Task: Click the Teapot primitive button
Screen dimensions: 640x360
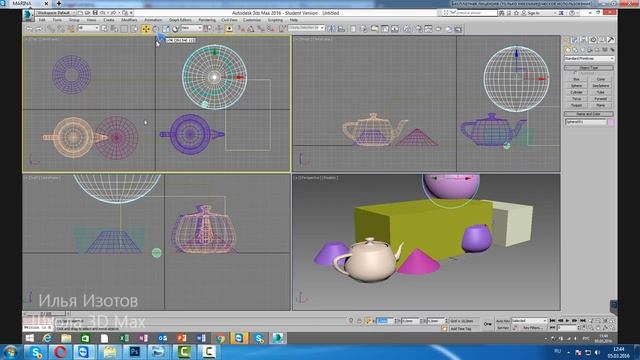Action: click(577, 105)
